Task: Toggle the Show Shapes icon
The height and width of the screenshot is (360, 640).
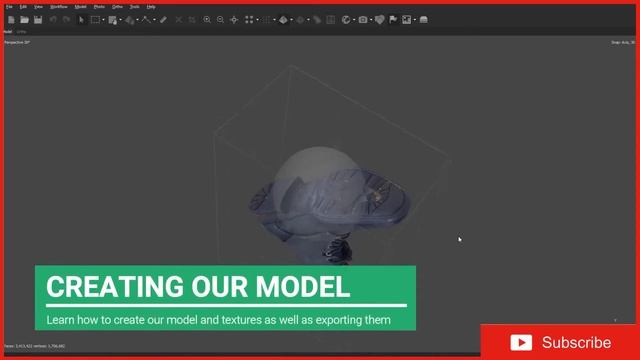Action: click(380, 20)
